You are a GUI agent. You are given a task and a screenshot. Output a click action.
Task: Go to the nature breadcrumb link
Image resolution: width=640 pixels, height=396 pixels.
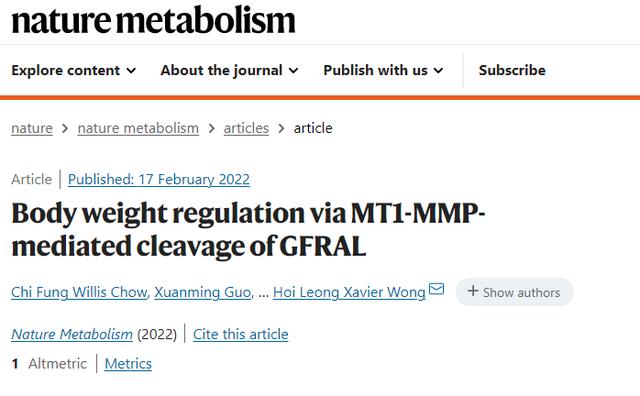[x=32, y=128]
